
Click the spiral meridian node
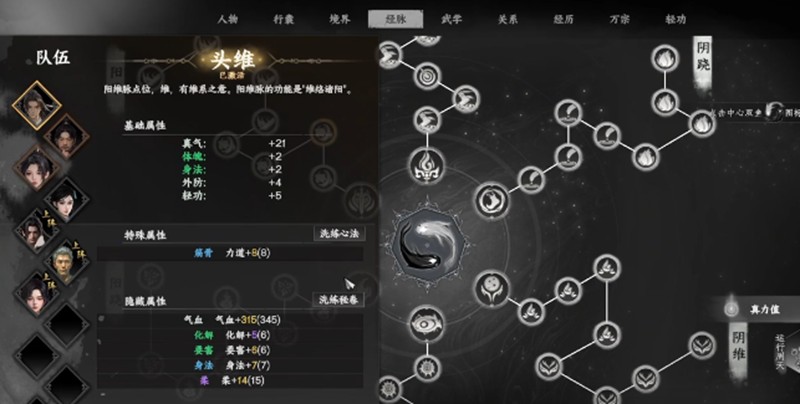click(427, 77)
